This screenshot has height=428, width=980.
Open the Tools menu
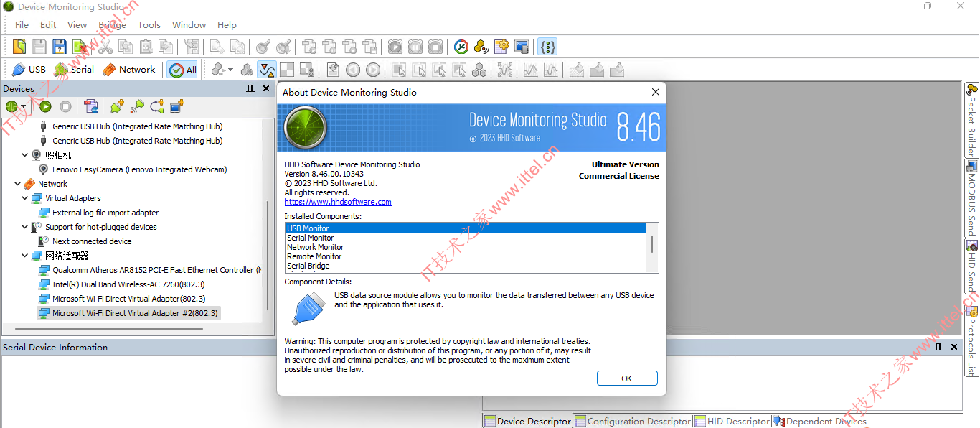149,25
